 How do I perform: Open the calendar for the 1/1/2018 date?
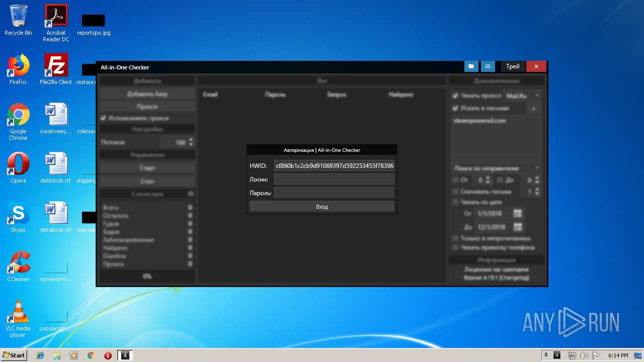click(518, 214)
